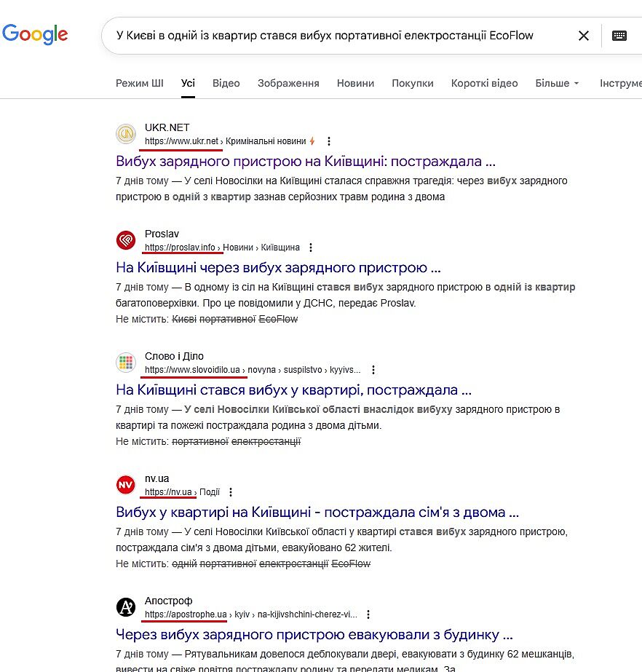Viewport: 642px width, 672px height.
Task: Click the Апостроф site favicon
Action: [126, 607]
